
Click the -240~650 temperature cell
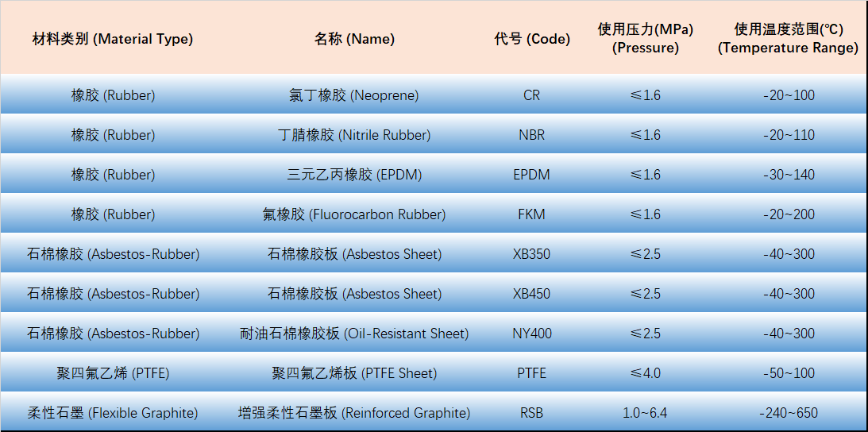tap(788, 413)
